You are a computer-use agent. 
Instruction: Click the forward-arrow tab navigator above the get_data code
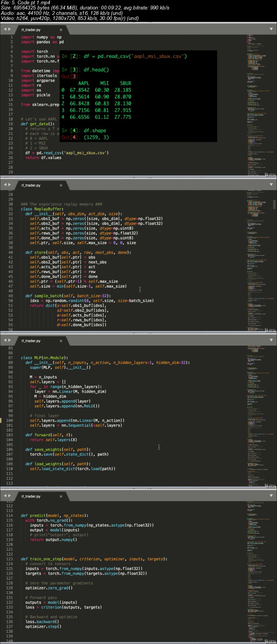(x=9, y=29)
